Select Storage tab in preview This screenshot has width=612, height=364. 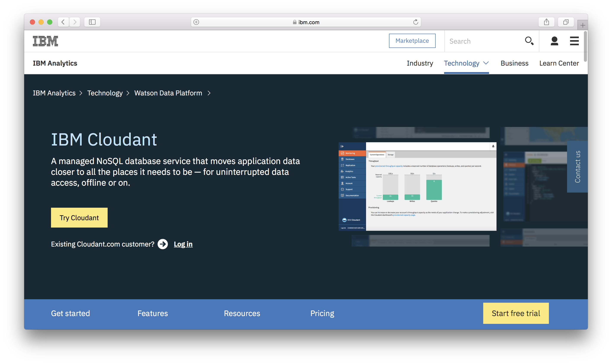coord(390,155)
